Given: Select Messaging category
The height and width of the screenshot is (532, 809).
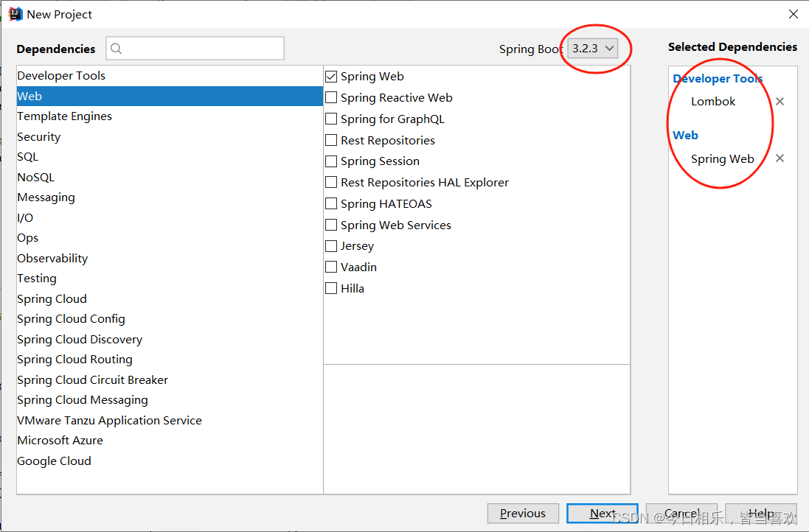Looking at the screenshot, I should [x=170, y=197].
